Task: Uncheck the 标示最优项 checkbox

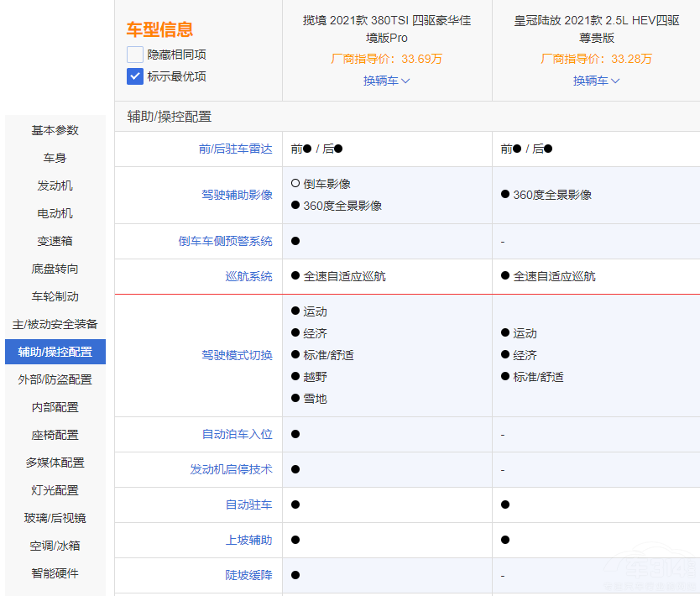Action: pos(135,76)
